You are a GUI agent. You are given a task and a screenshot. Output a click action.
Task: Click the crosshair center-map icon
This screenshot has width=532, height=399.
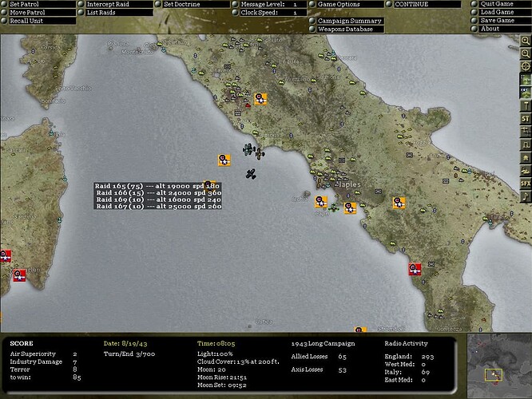pos(526,66)
